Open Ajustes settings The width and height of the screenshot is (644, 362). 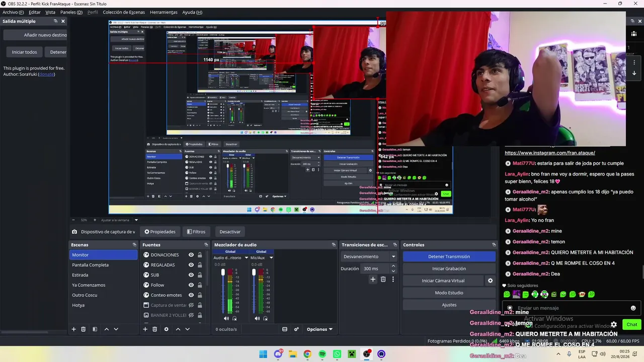(449, 305)
